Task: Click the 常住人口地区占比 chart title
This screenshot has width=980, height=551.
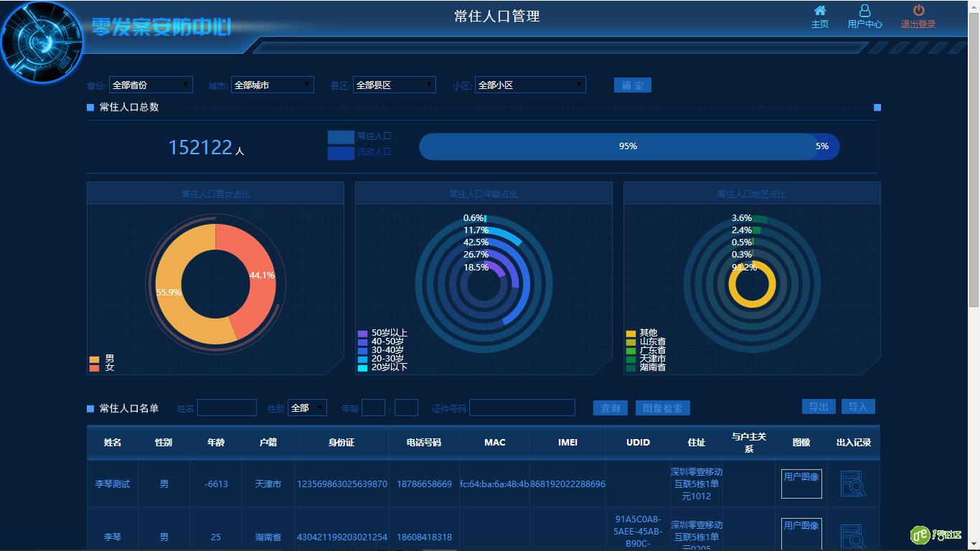Action: (x=752, y=194)
